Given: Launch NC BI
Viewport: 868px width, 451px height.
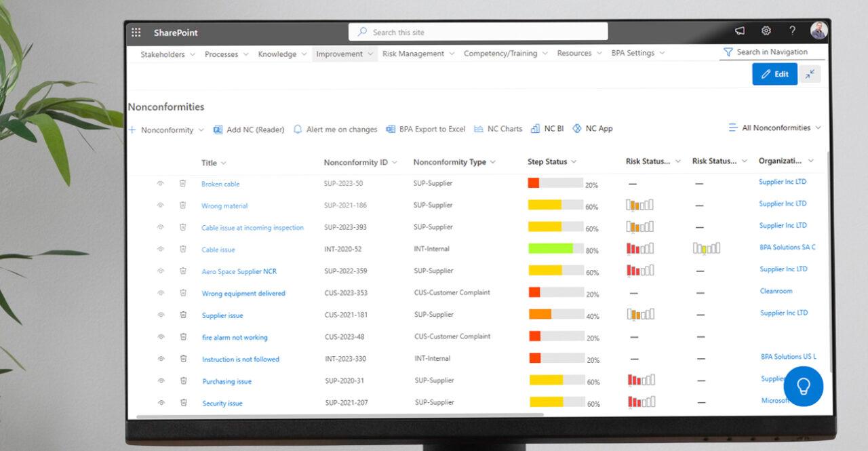Looking at the screenshot, I should point(547,128).
